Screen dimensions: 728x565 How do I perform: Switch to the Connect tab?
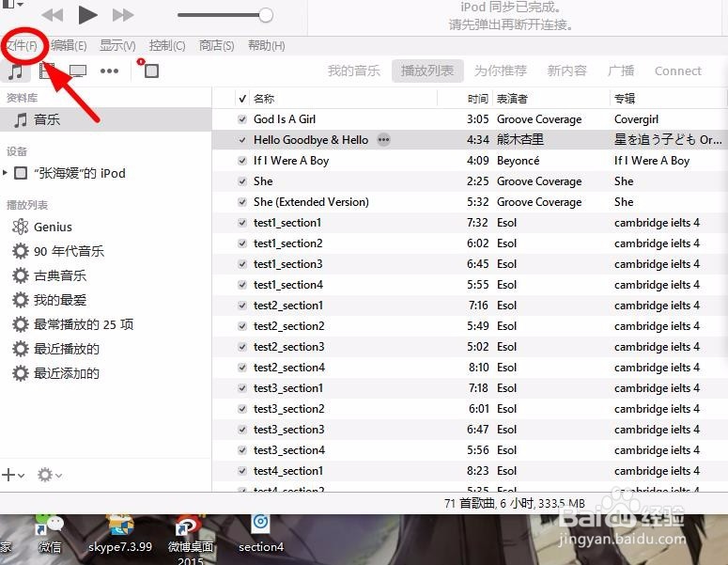(x=678, y=71)
